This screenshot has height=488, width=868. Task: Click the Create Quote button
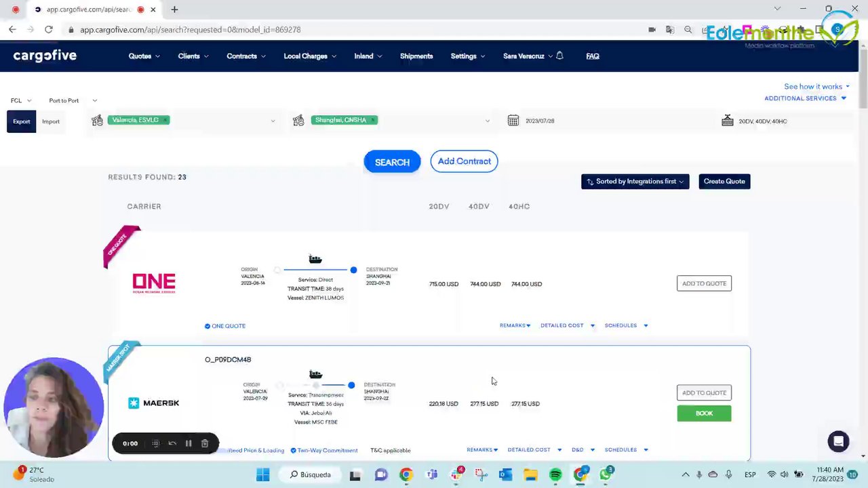coord(724,182)
